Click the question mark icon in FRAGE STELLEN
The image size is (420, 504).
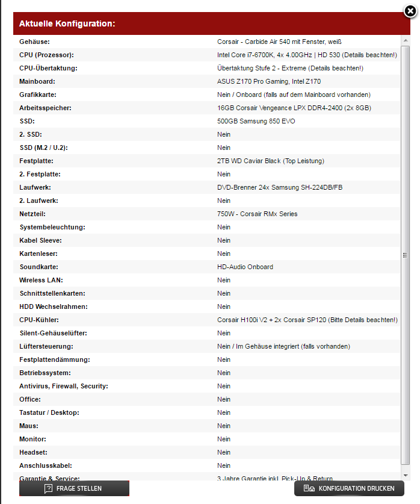click(48, 488)
